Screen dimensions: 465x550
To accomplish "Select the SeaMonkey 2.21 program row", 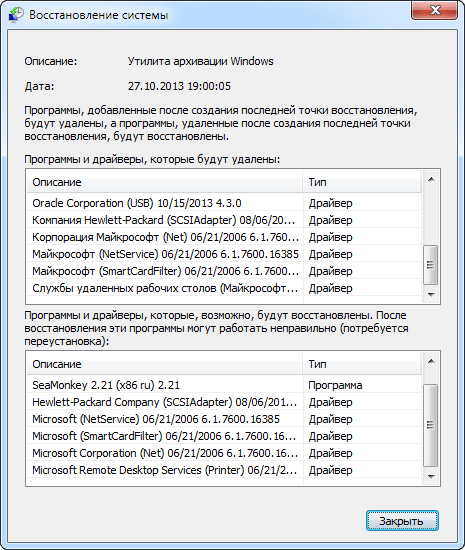I will (224, 385).
